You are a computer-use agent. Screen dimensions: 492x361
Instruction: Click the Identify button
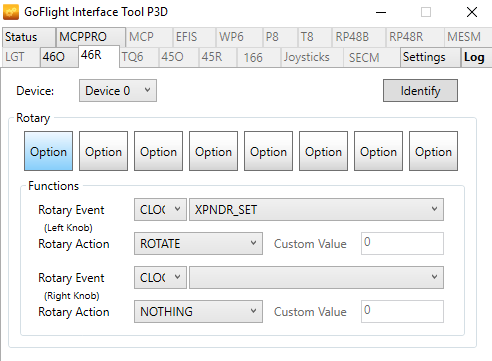pos(420,90)
